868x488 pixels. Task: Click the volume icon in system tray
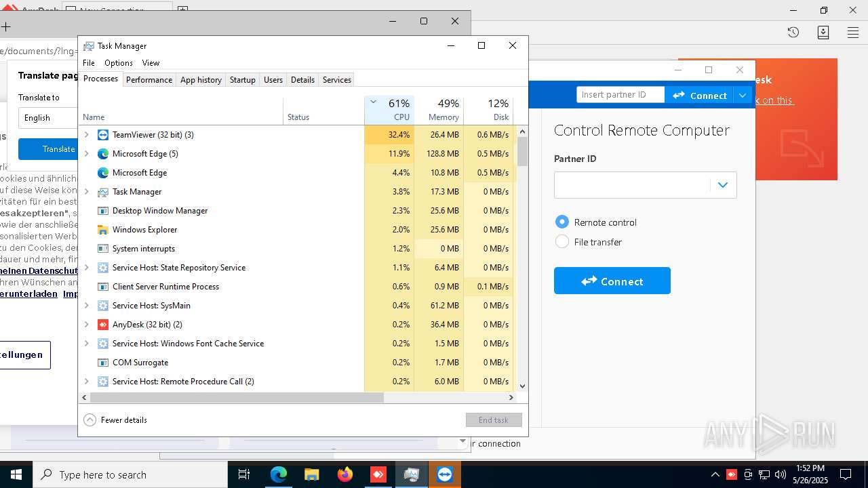click(x=781, y=474)
